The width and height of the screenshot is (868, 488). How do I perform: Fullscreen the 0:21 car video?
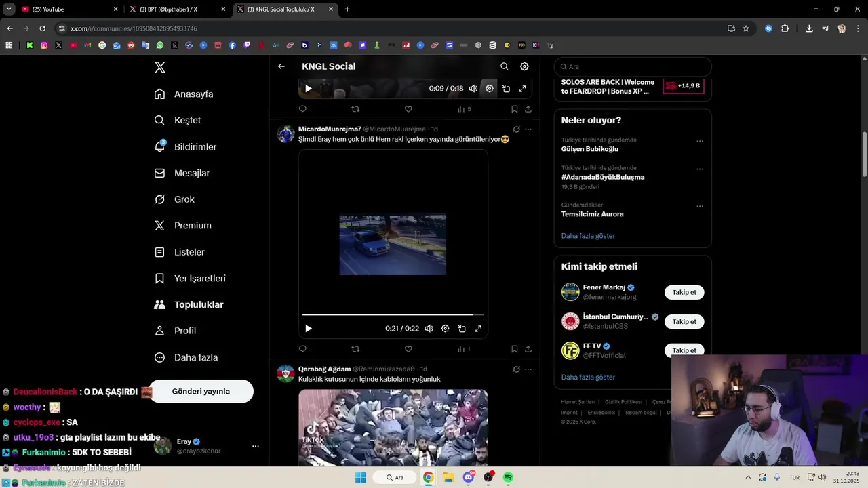coord(478,329)
